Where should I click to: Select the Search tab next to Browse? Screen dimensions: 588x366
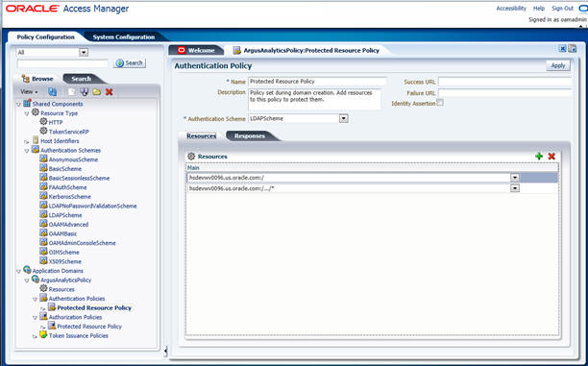[82, 79]
